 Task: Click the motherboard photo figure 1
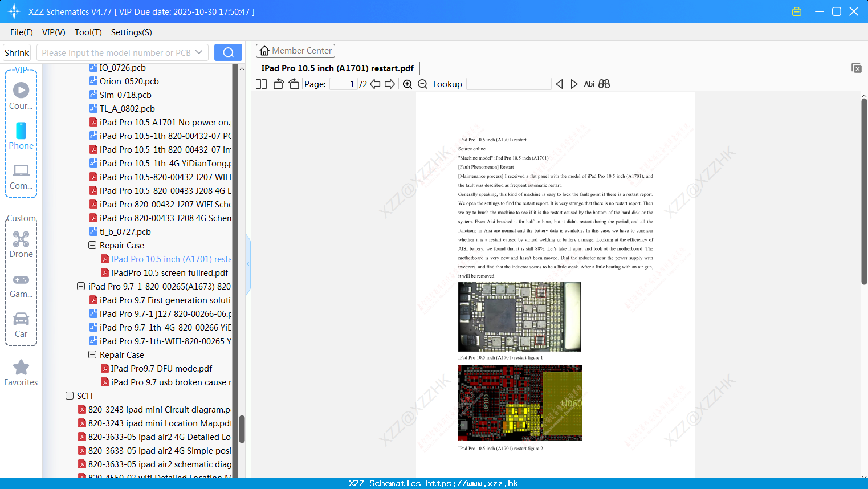pos(520,317)
